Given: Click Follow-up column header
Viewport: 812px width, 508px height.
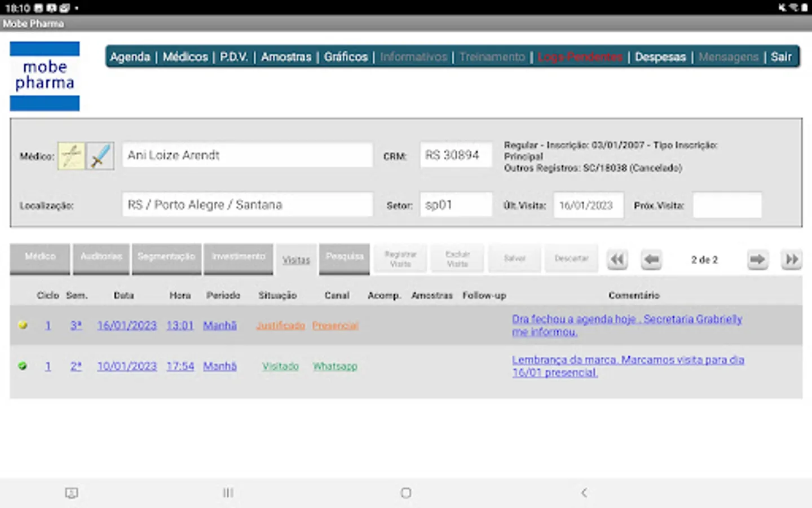Looking at the screenshot, I should [484, 295].
